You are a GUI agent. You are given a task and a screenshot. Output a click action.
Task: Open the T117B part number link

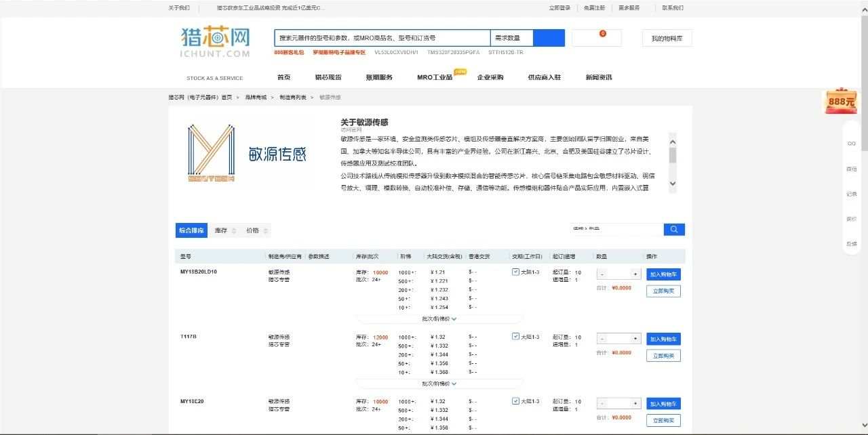coord(189,337)
